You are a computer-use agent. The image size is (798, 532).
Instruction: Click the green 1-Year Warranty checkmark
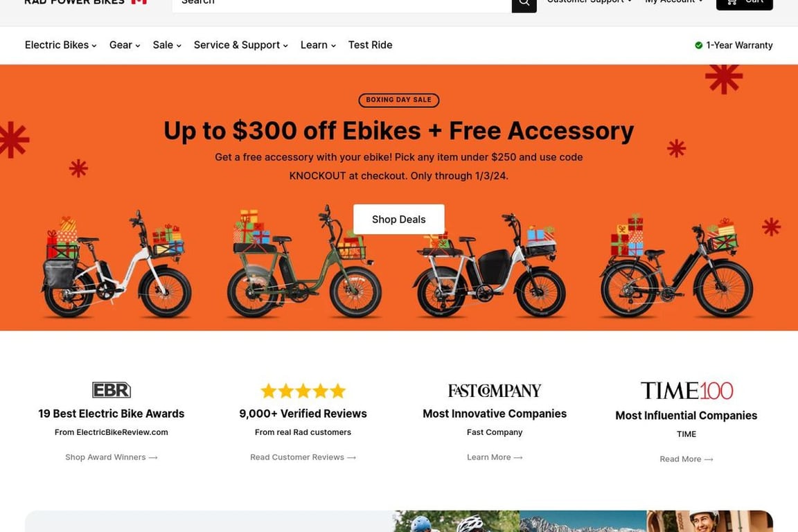pos(699,45)
